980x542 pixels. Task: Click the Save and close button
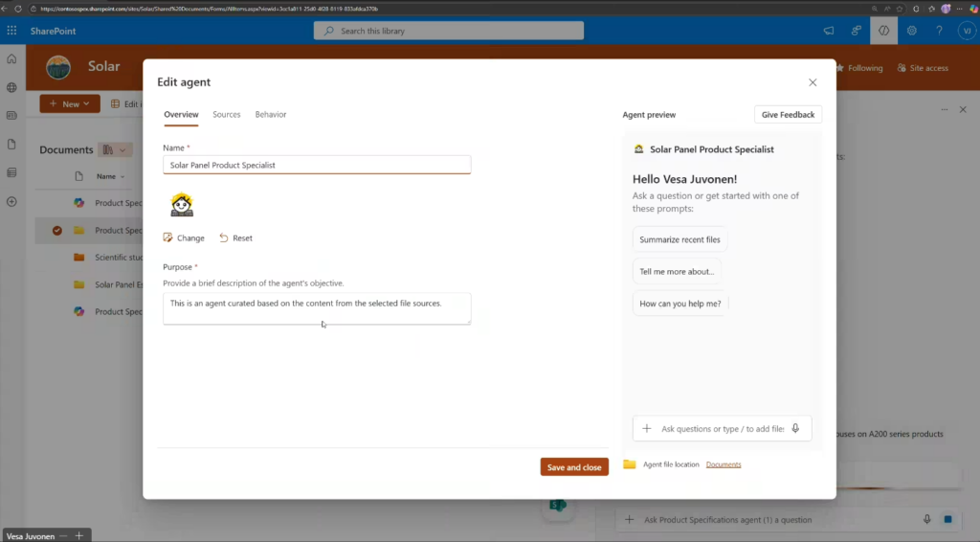(x=574, y=467)
